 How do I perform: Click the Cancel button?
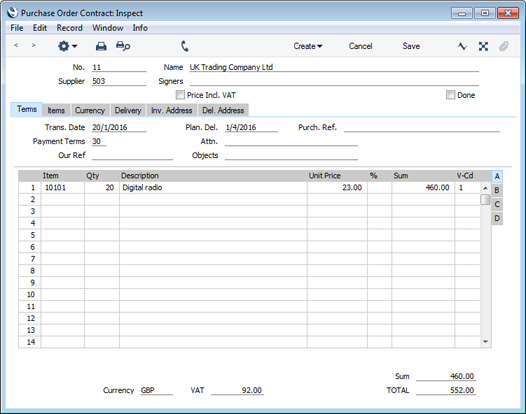(360, 46)
